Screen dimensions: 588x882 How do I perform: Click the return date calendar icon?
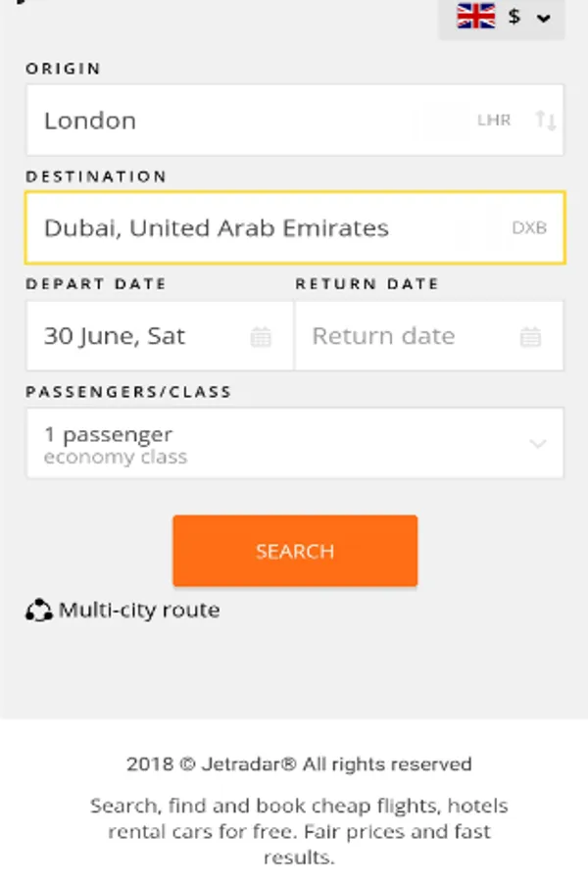tap(530, 337)
